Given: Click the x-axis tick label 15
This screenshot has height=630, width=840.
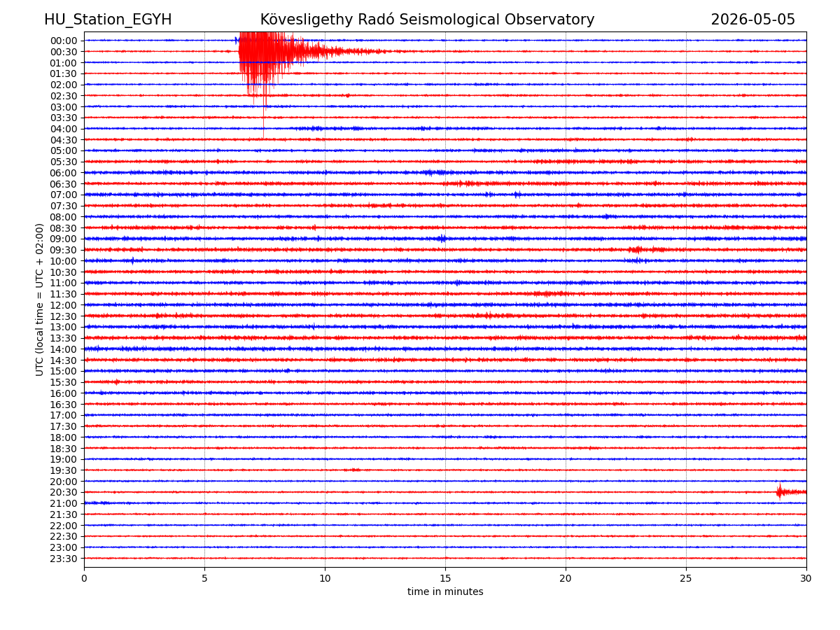Looking at the screenshot, I should pos(445,579).
